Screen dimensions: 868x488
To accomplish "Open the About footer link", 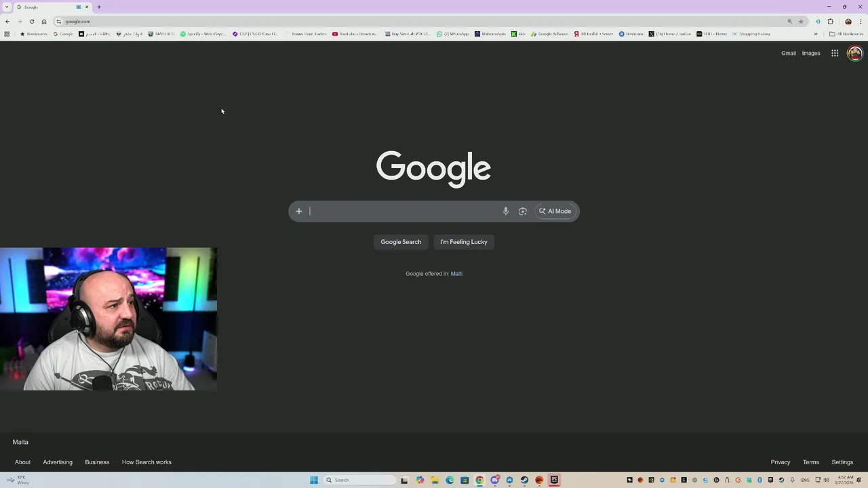I will (22, 462).
